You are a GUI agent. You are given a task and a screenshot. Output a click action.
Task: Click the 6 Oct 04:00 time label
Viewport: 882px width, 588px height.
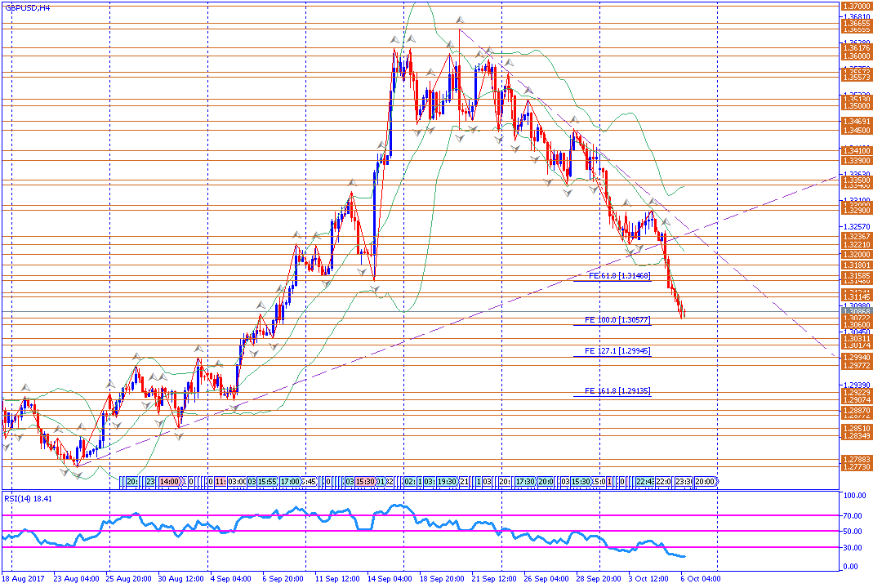(x=701, y=579)
